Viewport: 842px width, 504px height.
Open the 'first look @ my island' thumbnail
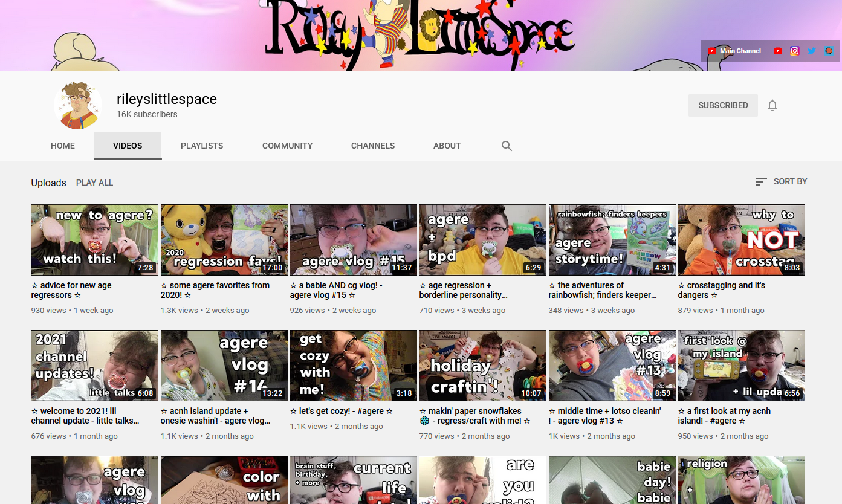point(742,366)
